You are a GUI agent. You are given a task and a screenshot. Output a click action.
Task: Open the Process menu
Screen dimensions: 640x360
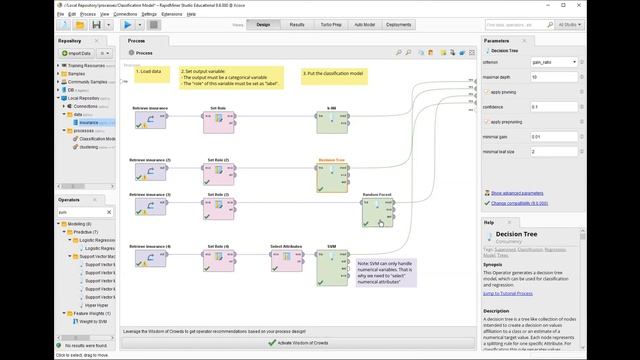[x=88, y=14]
